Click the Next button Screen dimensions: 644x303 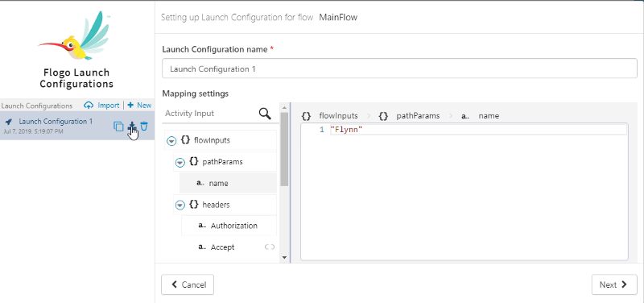(614, 284)
